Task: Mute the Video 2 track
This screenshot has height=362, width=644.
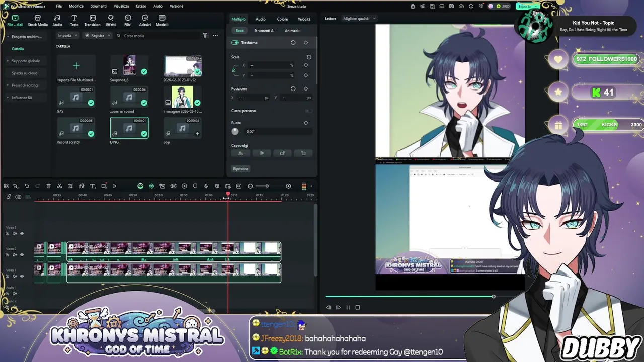Action: pos(14,255)
